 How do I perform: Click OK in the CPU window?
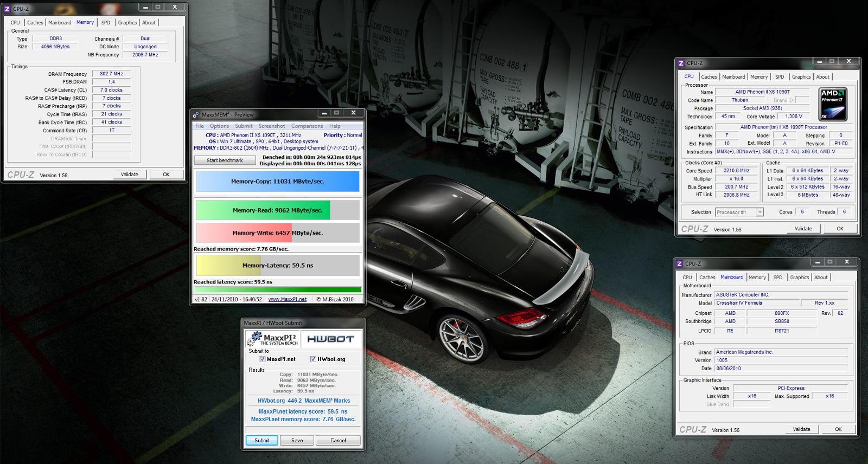pyautogui.click(x=840, y=229)
